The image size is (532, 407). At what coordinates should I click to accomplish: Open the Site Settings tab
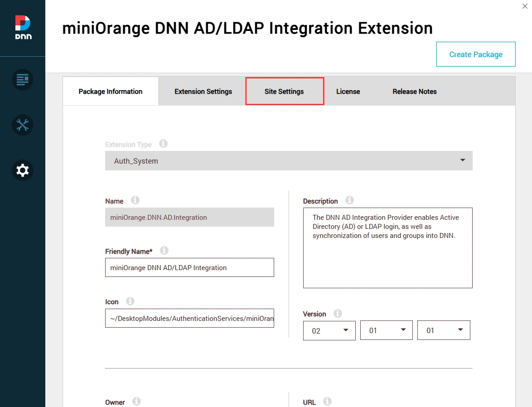(284, 91)
